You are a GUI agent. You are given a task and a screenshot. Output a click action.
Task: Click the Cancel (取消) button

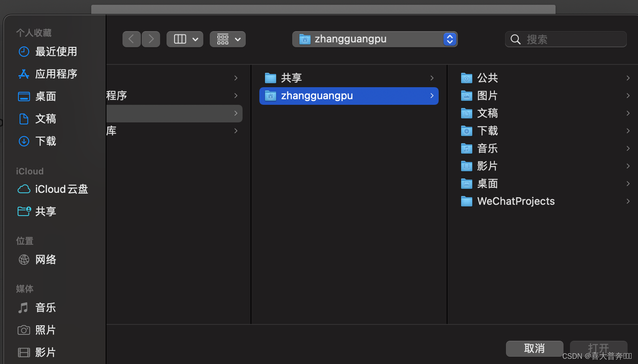coord(534,348)
